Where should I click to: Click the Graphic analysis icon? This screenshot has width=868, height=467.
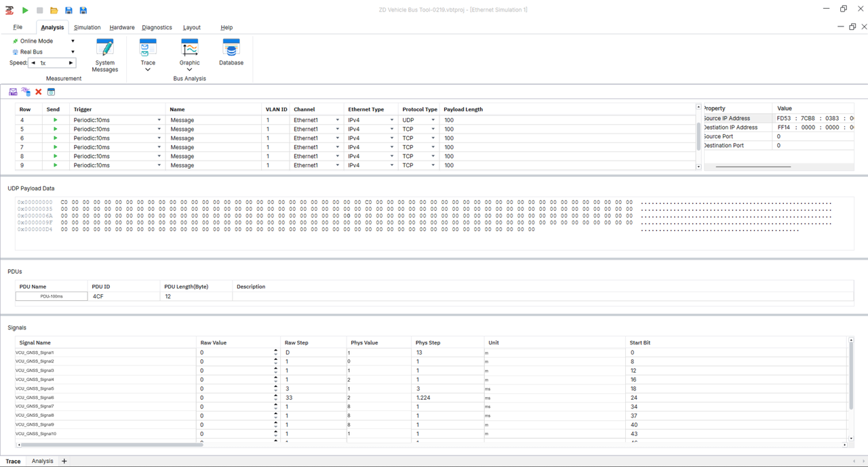[x=189, y=49]
